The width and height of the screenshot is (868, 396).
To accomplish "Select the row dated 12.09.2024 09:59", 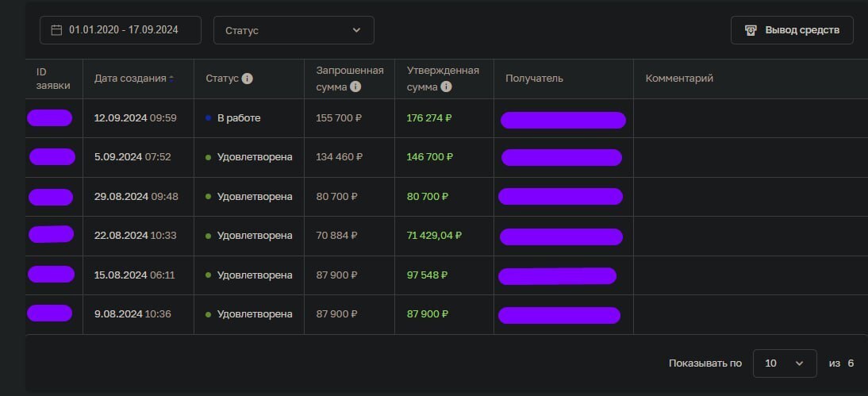I will 446,118.
